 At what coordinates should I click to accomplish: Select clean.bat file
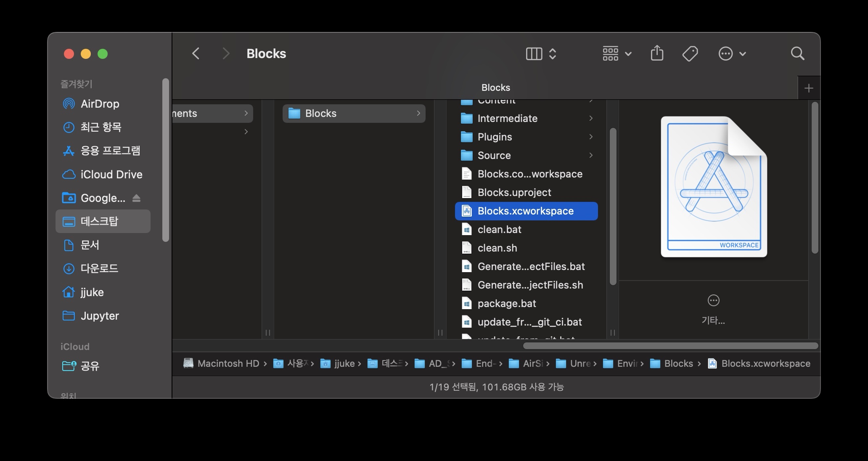pos(526,230)
